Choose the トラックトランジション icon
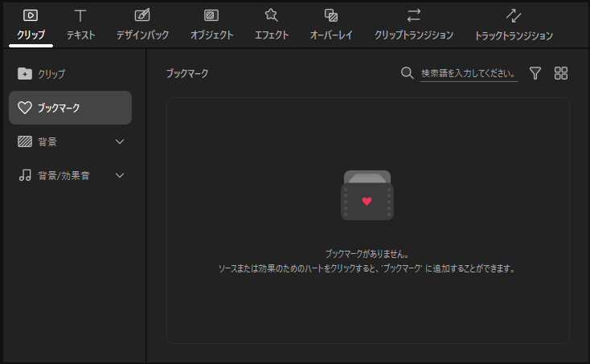 tap(514, 15)
